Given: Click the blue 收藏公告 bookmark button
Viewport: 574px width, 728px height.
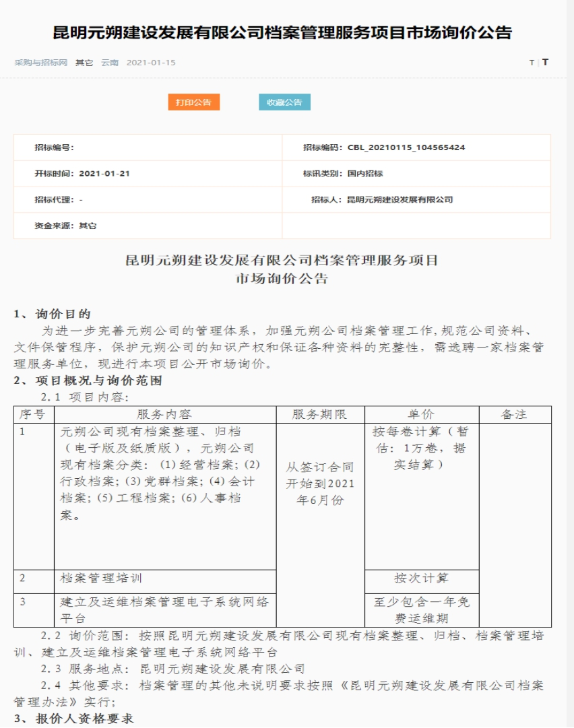Looking at the screenshot, I should (284, 102).
